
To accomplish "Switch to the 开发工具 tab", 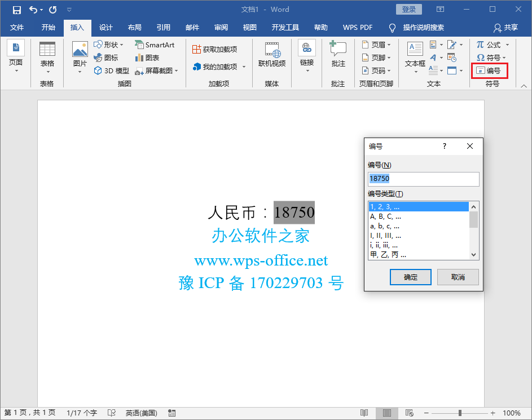I will pyautogui.click(x=285, y=28).
